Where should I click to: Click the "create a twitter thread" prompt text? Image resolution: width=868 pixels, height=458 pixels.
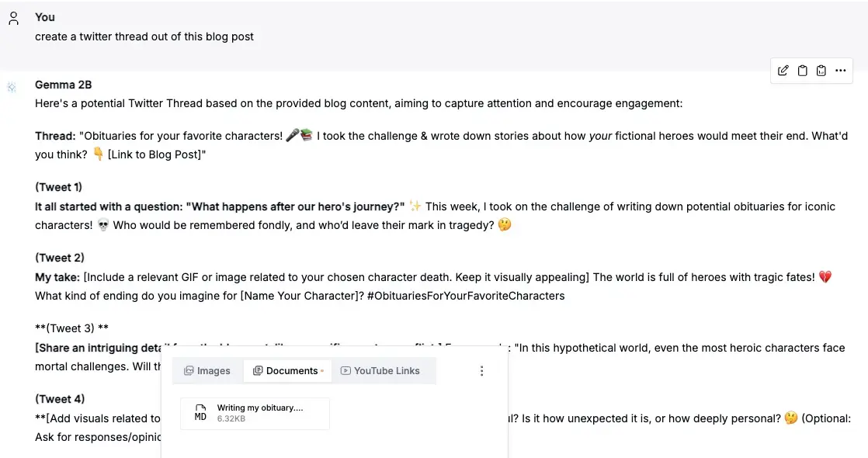pyautogui.click(x=144, y=36)
